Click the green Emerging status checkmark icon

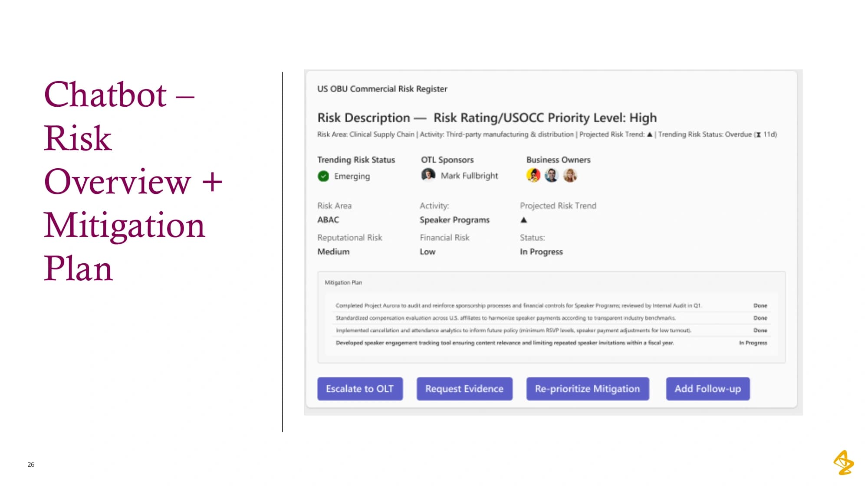point(323,176)
